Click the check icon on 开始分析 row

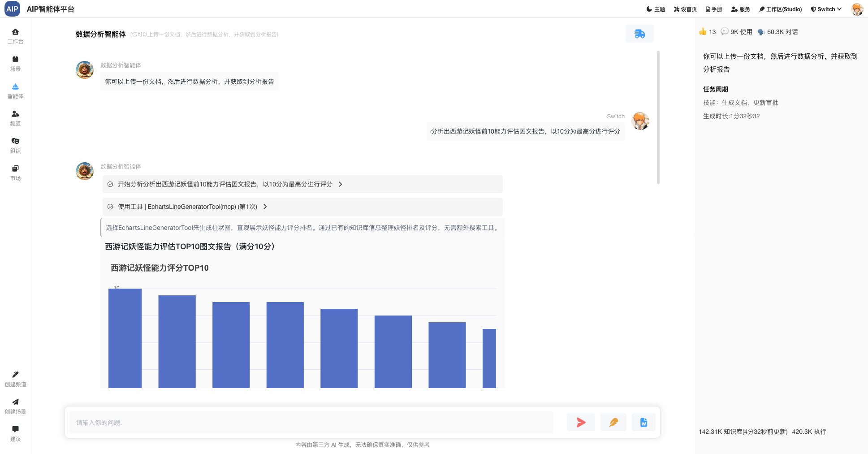click(110, 184)
